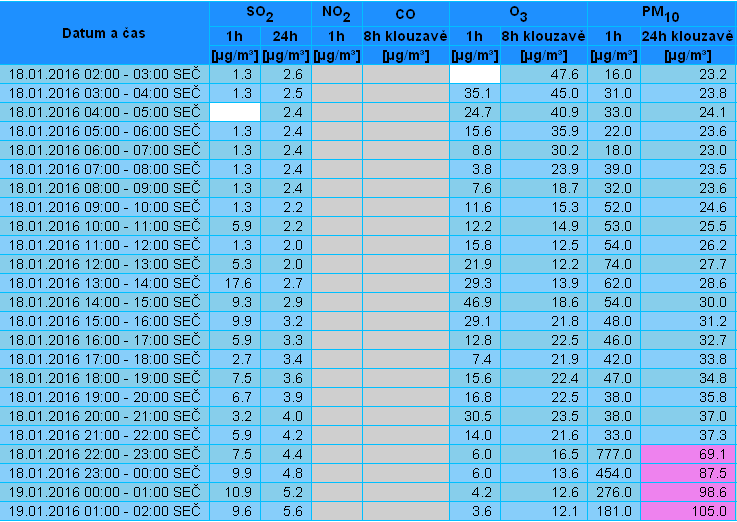
Task: Select the '24h' subheader under SO2
Action: point(286,36)
